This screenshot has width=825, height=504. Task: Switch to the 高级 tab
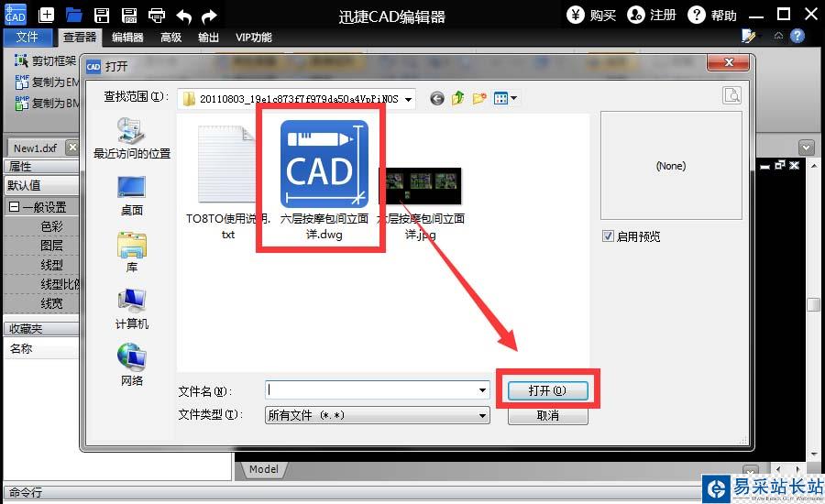[x=171, y=37]
